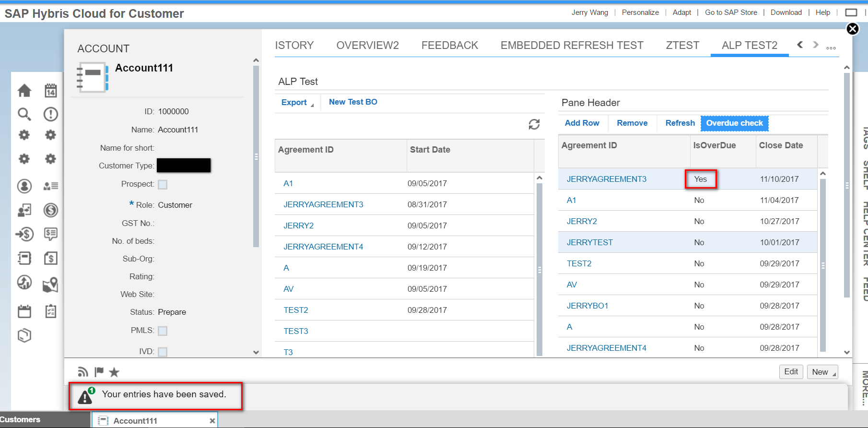The image size is (868, 428).
Task: Click the star favorite icon
Action: (x=114, y=372)
